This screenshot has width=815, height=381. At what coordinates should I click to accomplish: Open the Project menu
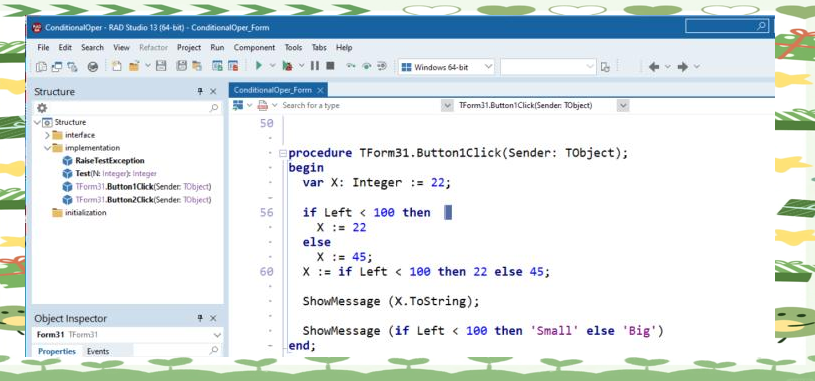[x=189, y=47]
